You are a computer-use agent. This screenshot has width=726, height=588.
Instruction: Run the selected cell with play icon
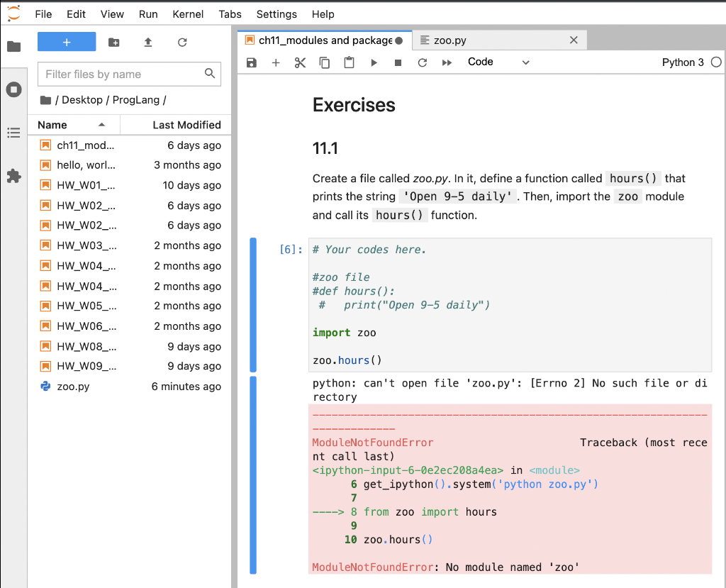point(373,62)
